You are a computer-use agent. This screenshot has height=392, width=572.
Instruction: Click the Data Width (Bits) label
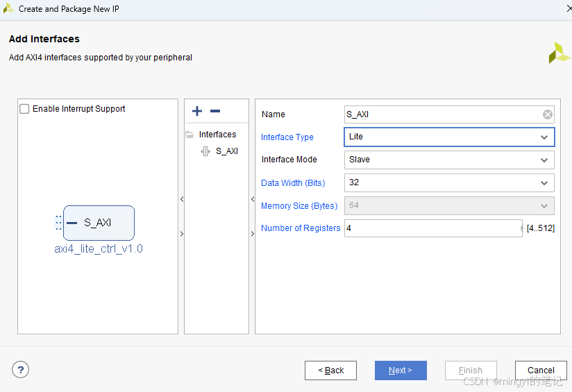coord(293,183)
